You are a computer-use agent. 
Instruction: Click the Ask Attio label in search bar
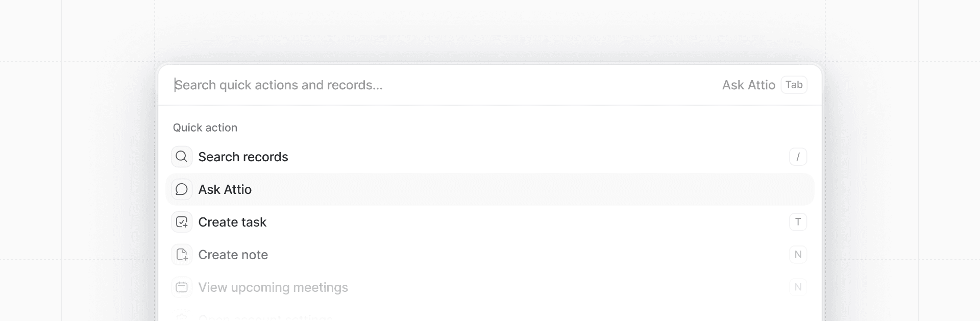[x=748, y=85]
